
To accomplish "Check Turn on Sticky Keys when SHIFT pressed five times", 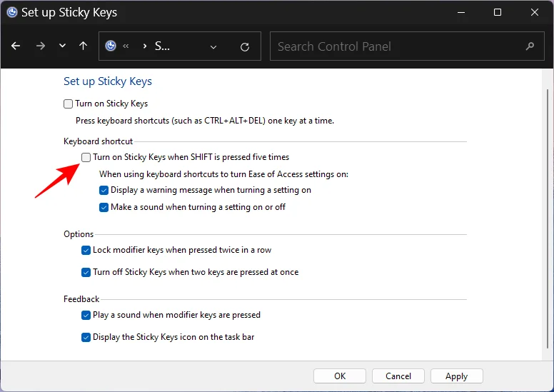I will 86,157.
